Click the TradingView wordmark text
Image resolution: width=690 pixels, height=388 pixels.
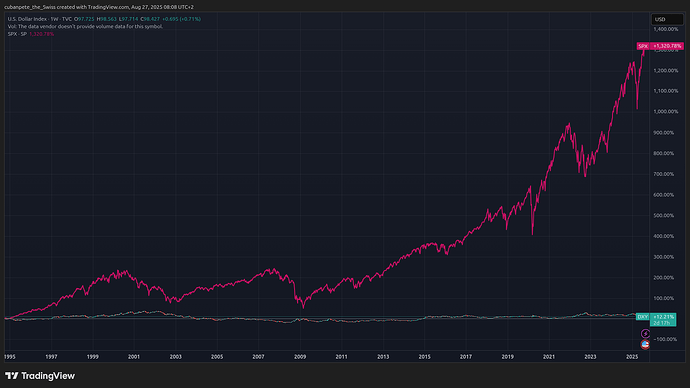point(48,376)
